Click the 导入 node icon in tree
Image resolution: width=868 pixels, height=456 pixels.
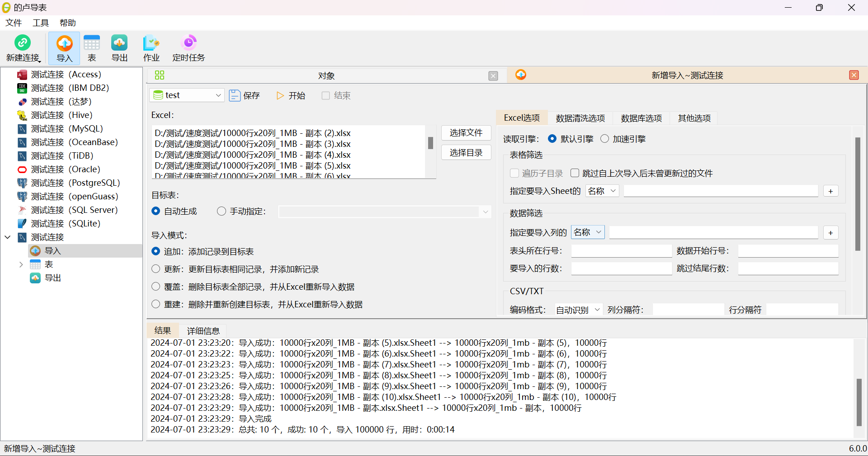pyautogui.click(x=35, y=251)
